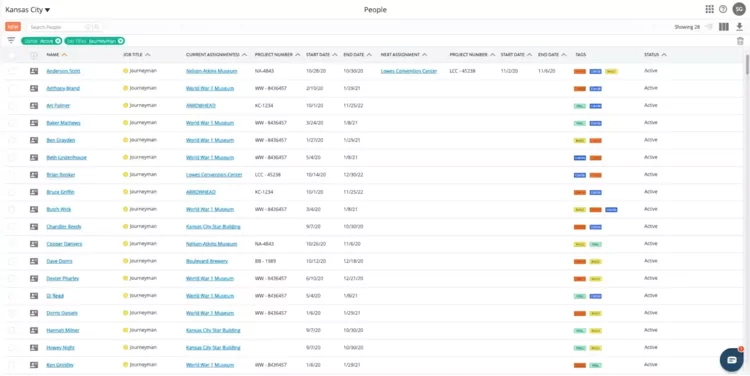
Task: Open contact card for Busch Wick
Action: (x=34, y=209)
